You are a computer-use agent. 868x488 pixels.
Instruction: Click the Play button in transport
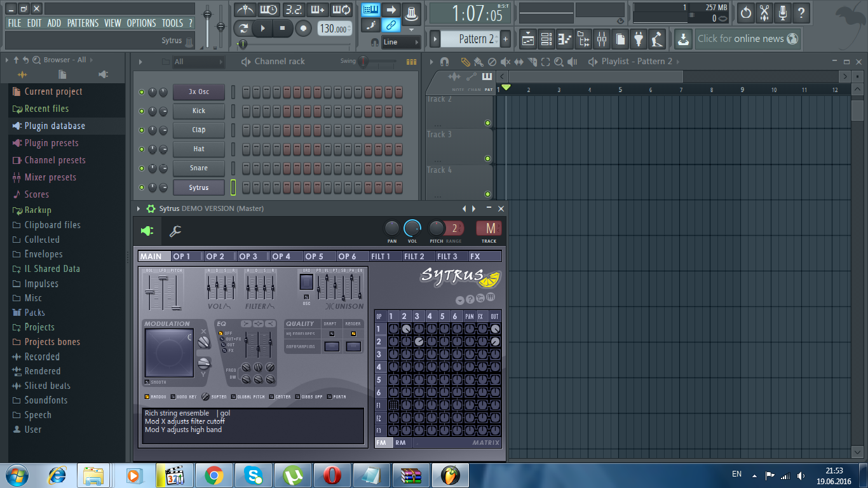(262, 28)
